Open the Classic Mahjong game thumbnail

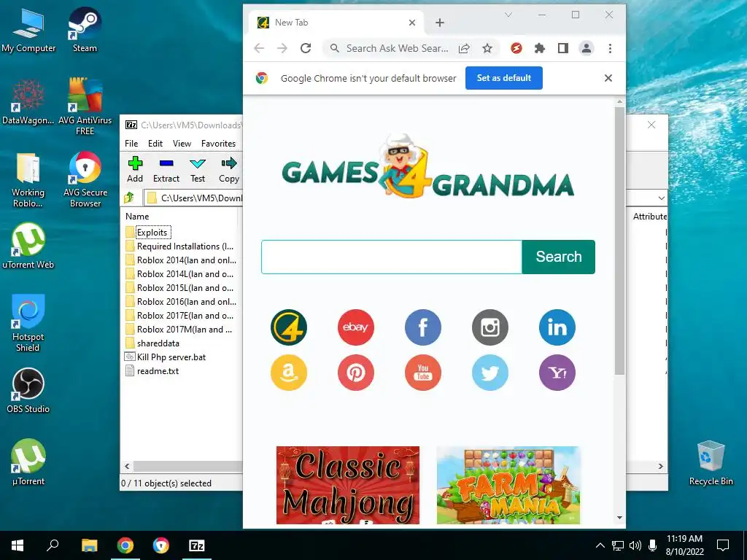tap(348, 485)
